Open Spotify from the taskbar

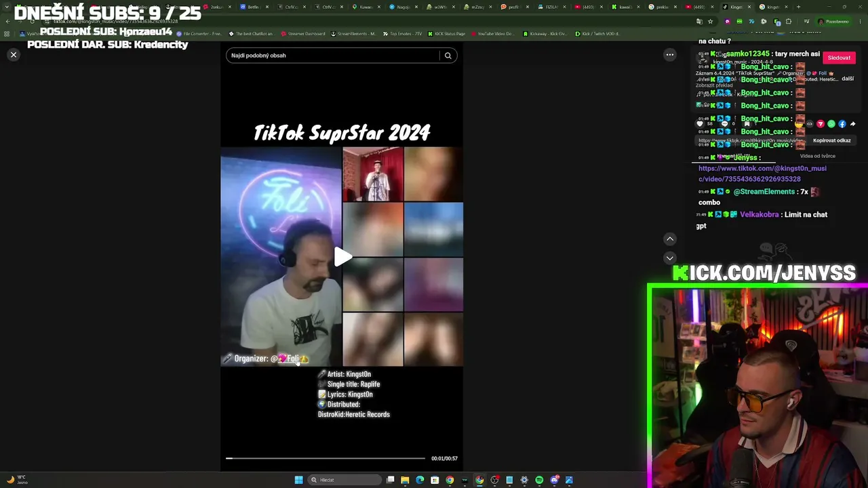(x=539, y=480)
